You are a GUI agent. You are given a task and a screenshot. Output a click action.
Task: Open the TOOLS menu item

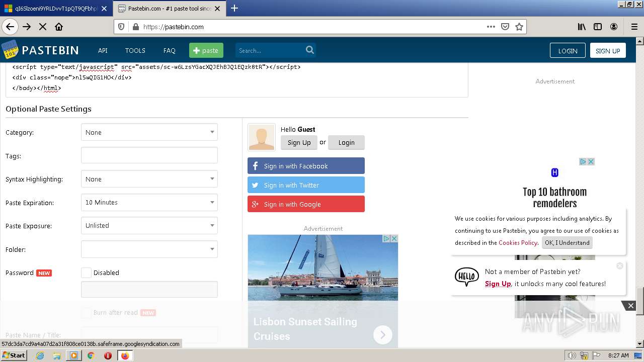pyautogui.click(x=135, y=50)
